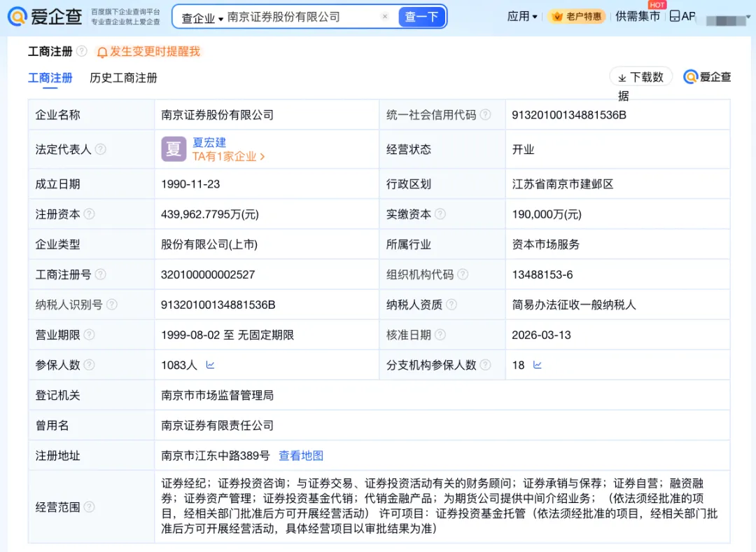Expand the blurred user account dropdown
Viewport: 756px width, 552px height.
tap(729, 20)
